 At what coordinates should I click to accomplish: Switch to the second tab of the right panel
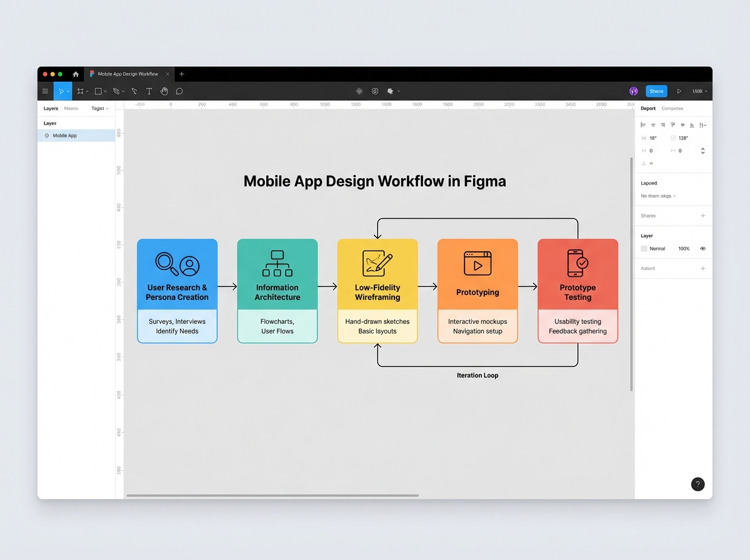click(x=672, y=108)
